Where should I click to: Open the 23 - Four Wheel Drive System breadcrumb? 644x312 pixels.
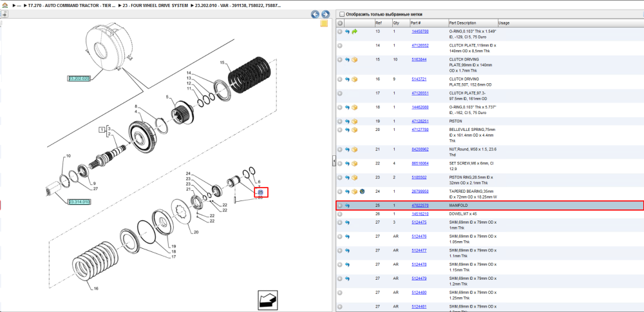[x=155, y=6]
